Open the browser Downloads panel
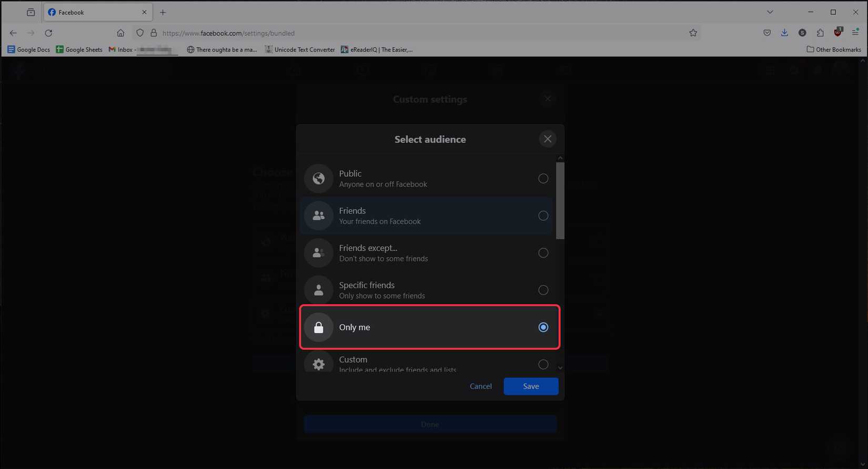This screenshot has width=868, height=469. (x=784, y=33)
